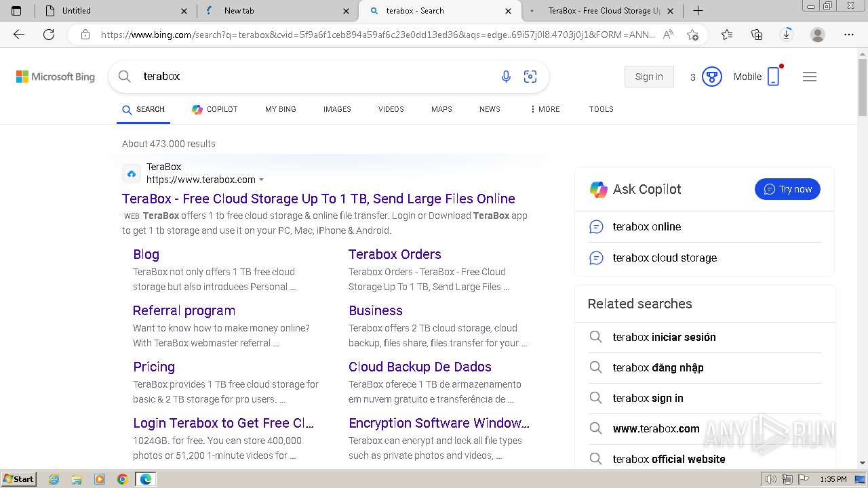Open visual search camera icon
The image size is (868, 488).
click(530, 77)
